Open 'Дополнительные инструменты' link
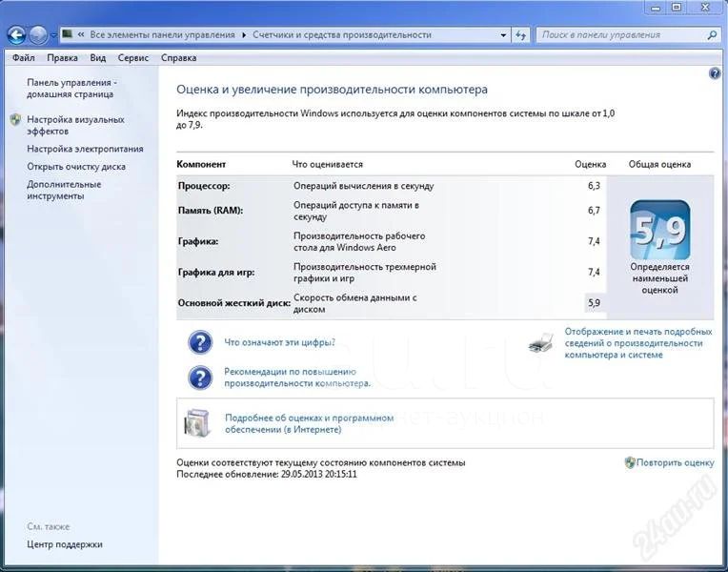 64,190
